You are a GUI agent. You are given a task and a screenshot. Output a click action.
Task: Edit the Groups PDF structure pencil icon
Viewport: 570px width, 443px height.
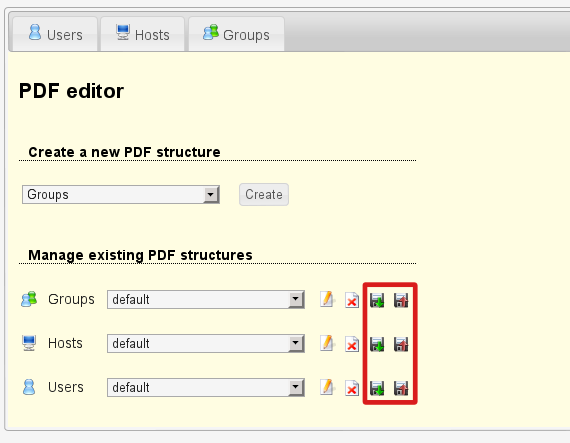click(x=327, y=300)
